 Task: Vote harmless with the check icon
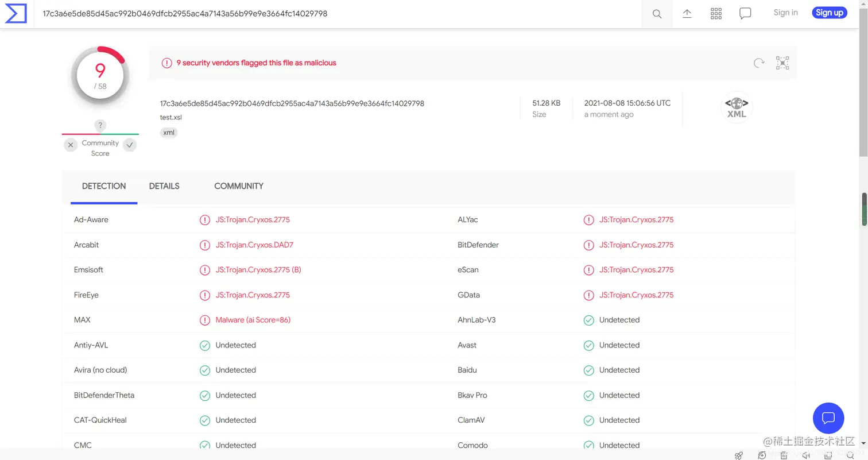[130, 145]
